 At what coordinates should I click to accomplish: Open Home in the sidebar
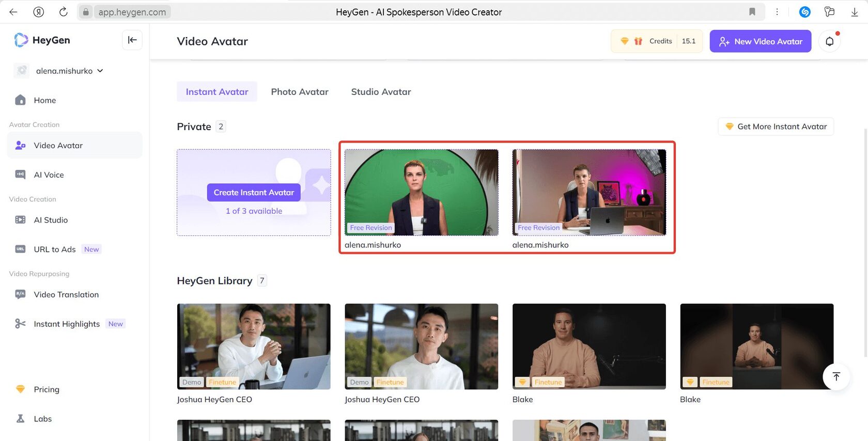74,100
